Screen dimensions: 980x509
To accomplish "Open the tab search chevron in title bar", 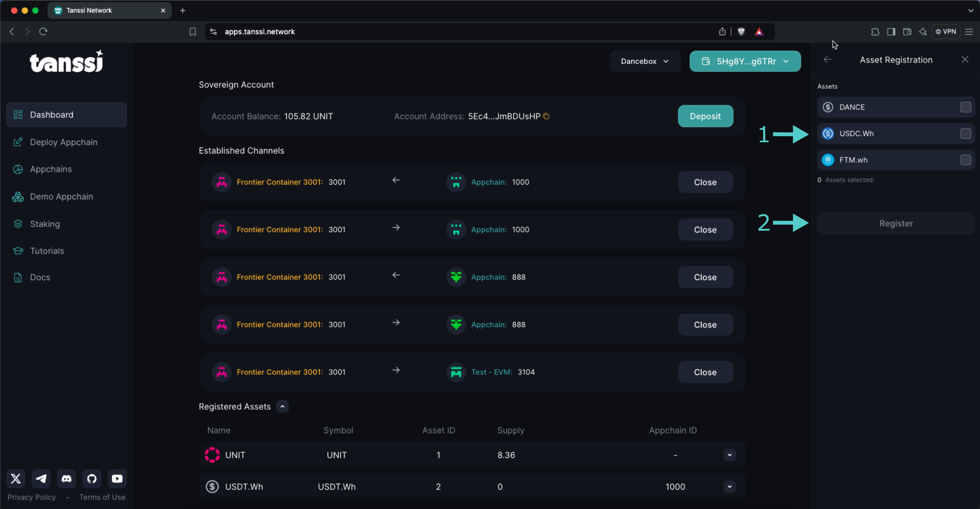I will 970,10.
